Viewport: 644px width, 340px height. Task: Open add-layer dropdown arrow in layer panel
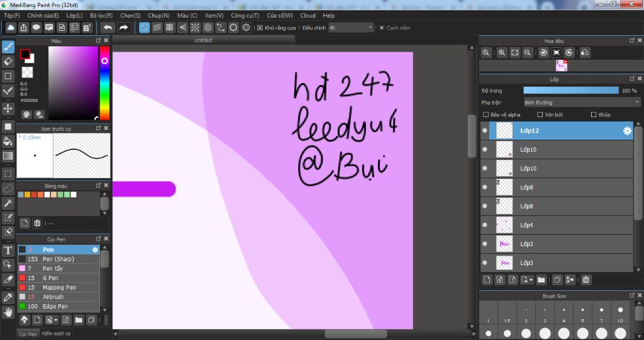point(531,280)
